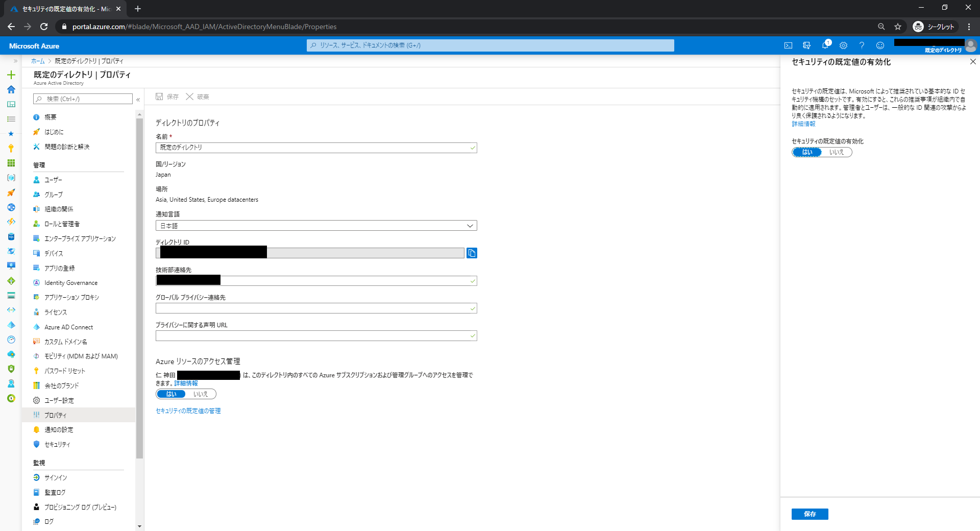
Task: Select Azure AD Connect menu item
Action: click(68, 327)
